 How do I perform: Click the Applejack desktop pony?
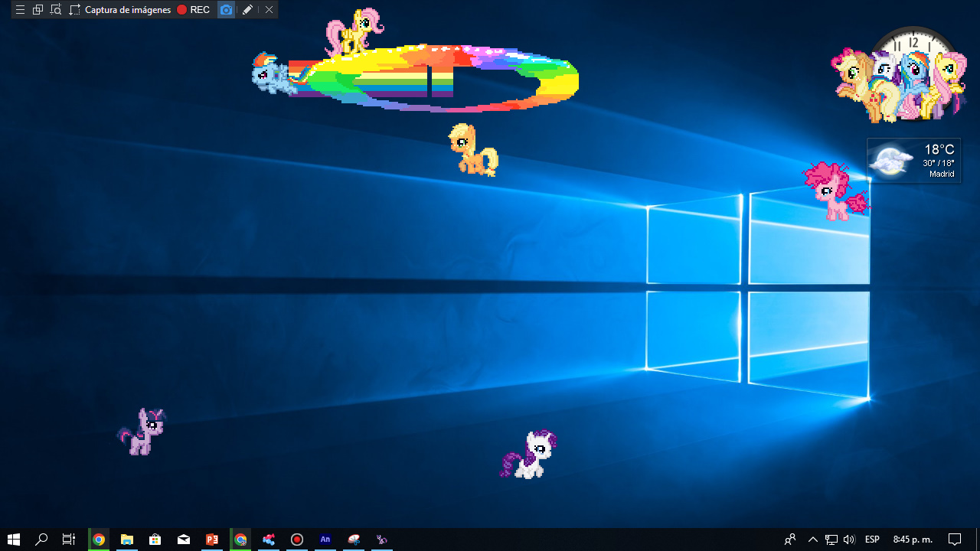point(473,149)
